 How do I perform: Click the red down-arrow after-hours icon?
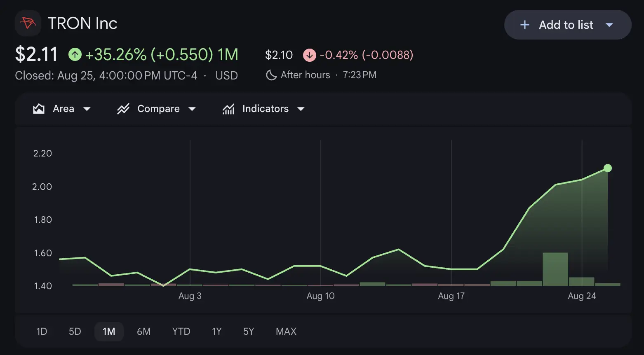[x=310, y=55]
